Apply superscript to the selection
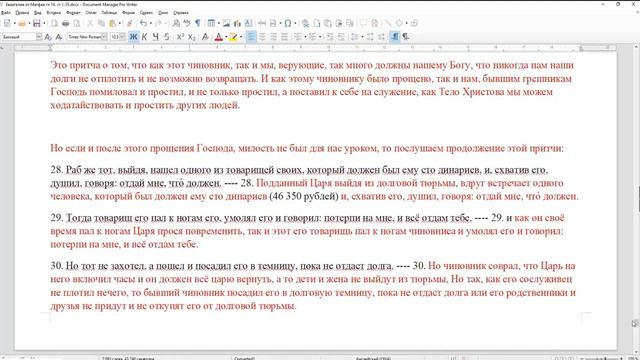Screen dimensions: 640x360 tap(180, 37)
